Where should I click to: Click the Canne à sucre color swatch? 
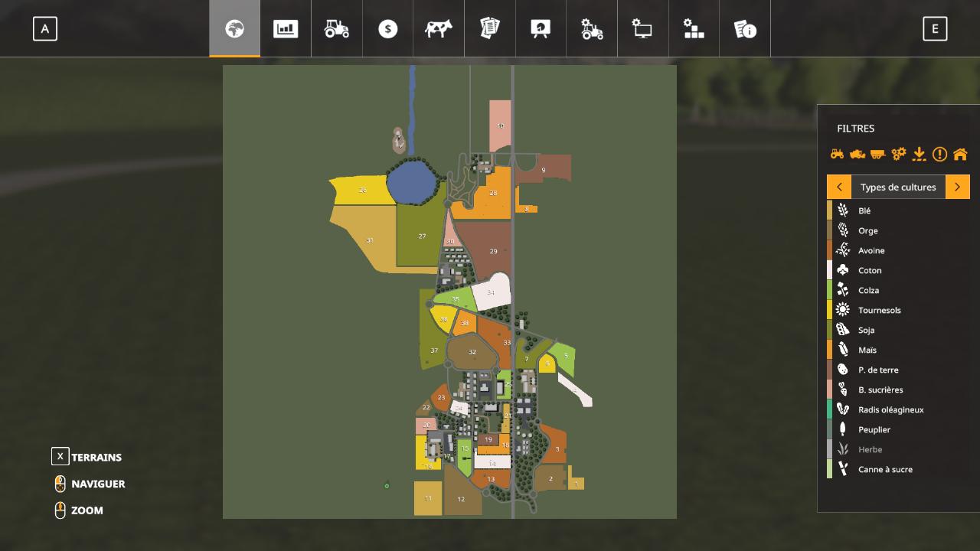pos(829,469)
